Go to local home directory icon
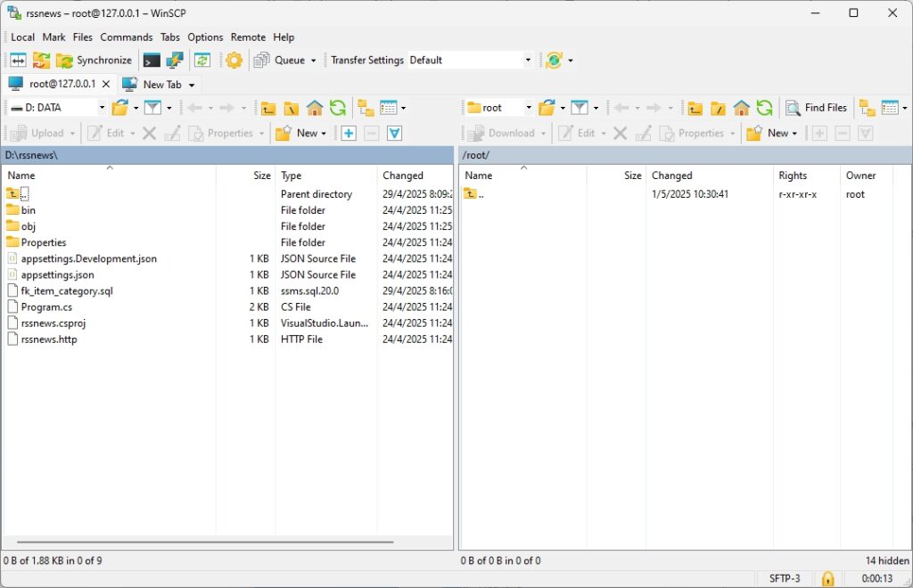This screenshot has height=588, width=913. (x=315, y=108)
